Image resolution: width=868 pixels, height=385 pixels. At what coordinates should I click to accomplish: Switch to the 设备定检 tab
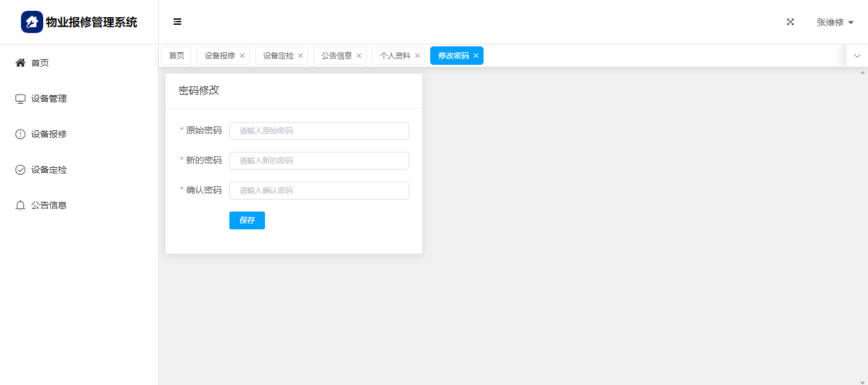278,56
